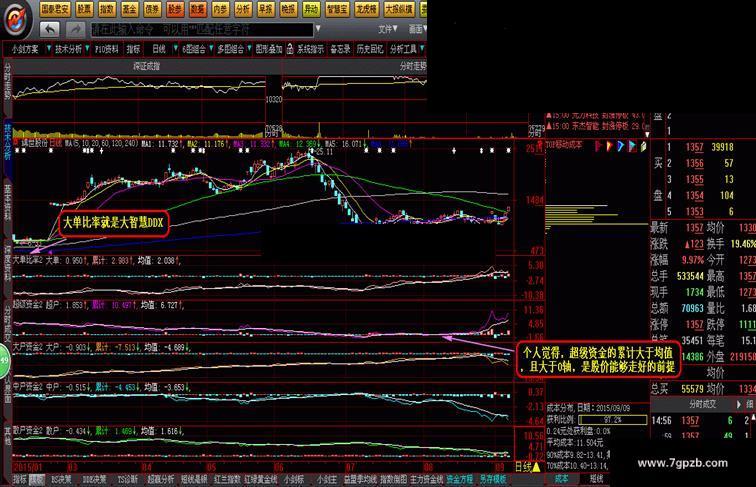This screenshot has height=487, width=756.
Task: Open the 指标 menu item in second toolbar
Action: click(133, 49)
